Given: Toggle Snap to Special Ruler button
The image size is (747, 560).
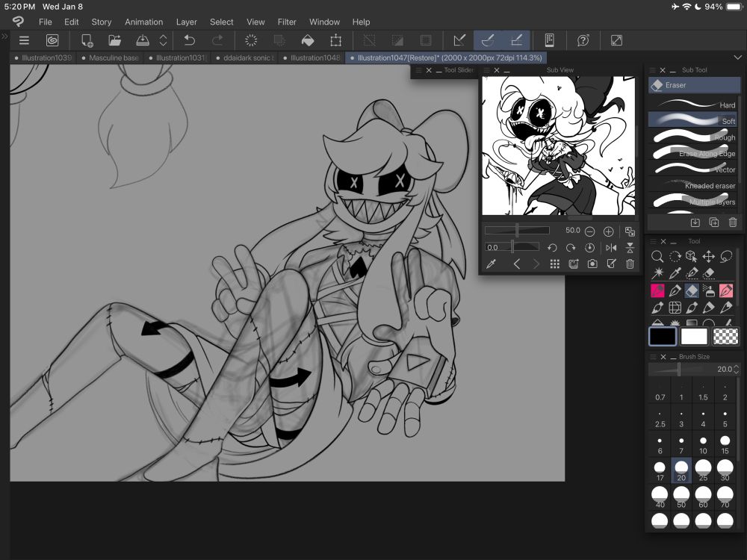Looking at the screenshot, I should coord(487,40).
